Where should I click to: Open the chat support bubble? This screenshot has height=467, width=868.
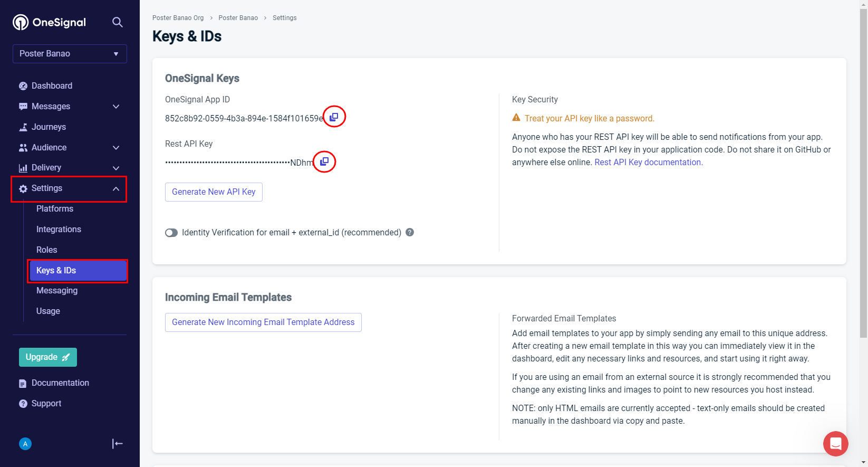[x=836, y=444]
